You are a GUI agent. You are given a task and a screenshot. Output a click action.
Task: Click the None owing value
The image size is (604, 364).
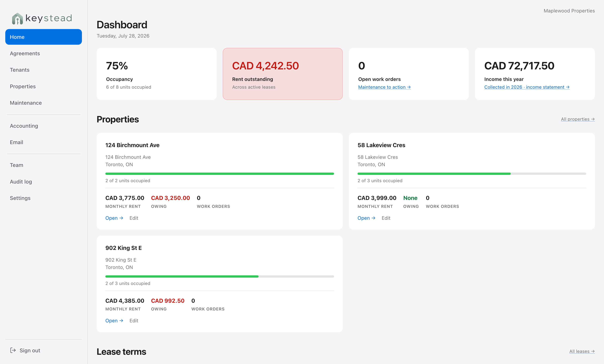tap(410, 198)
